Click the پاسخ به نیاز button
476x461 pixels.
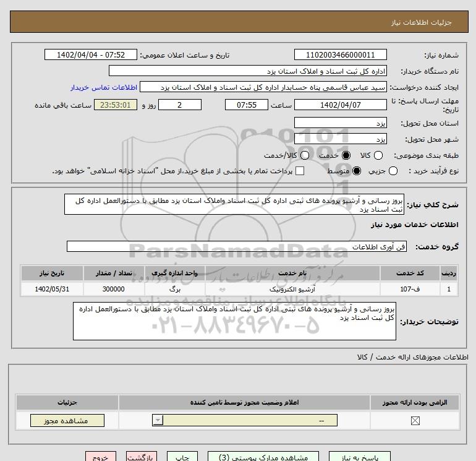tap(359, 457)
